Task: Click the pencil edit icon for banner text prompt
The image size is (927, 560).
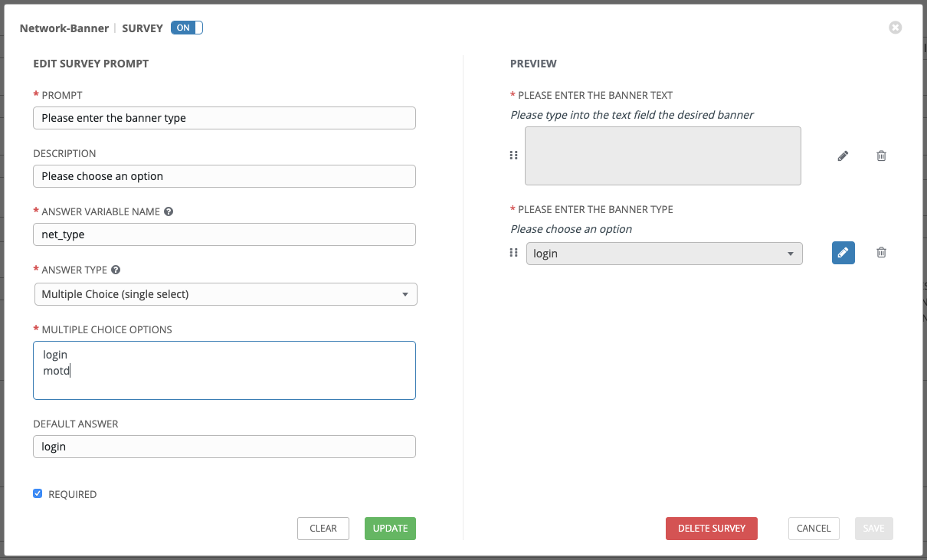Action: point(843,156)
